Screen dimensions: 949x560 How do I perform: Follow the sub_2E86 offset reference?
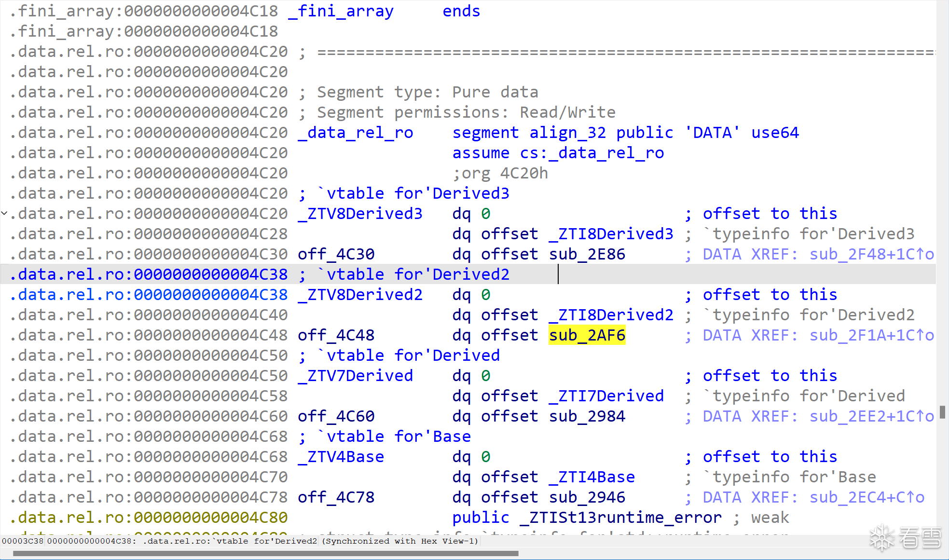587,254
